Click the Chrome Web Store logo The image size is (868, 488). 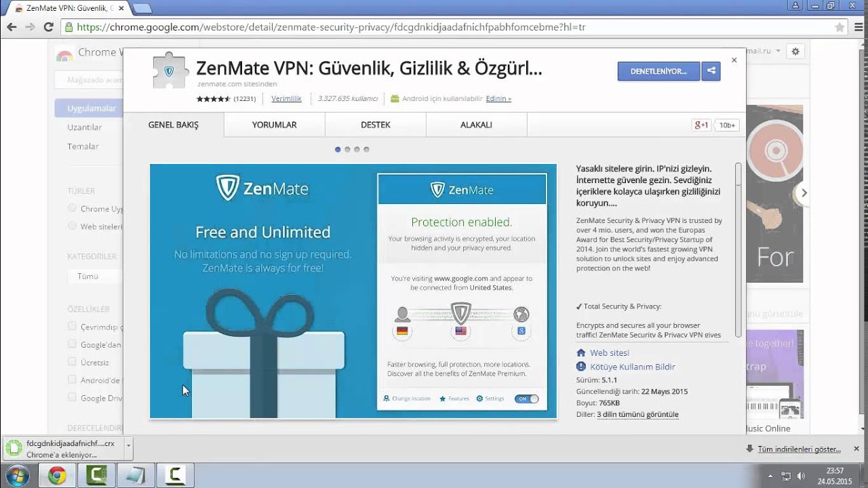pos(64,54)
